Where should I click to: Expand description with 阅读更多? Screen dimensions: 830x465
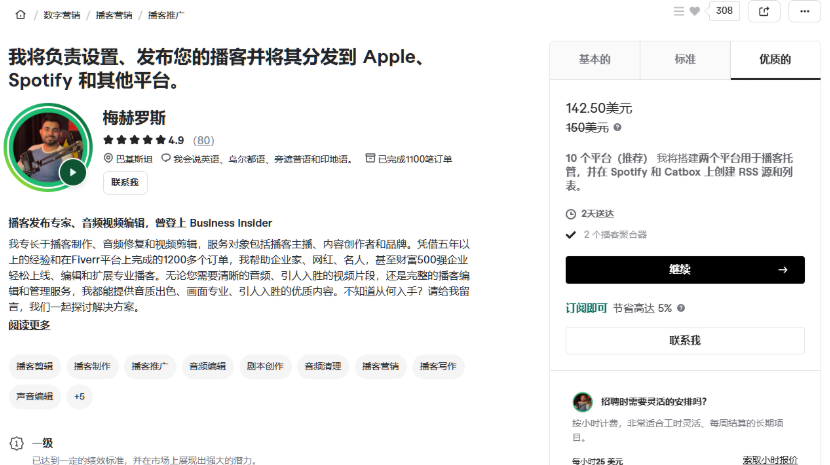coord(29,325)
